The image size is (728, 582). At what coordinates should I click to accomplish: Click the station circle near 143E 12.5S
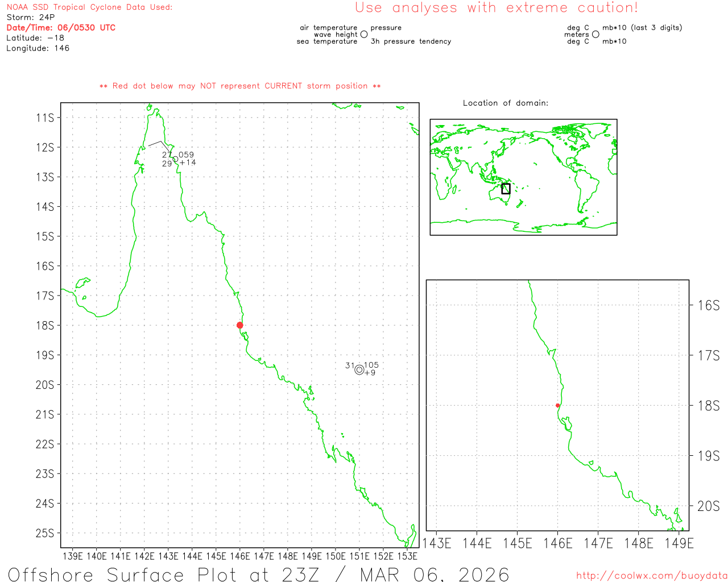175,159
